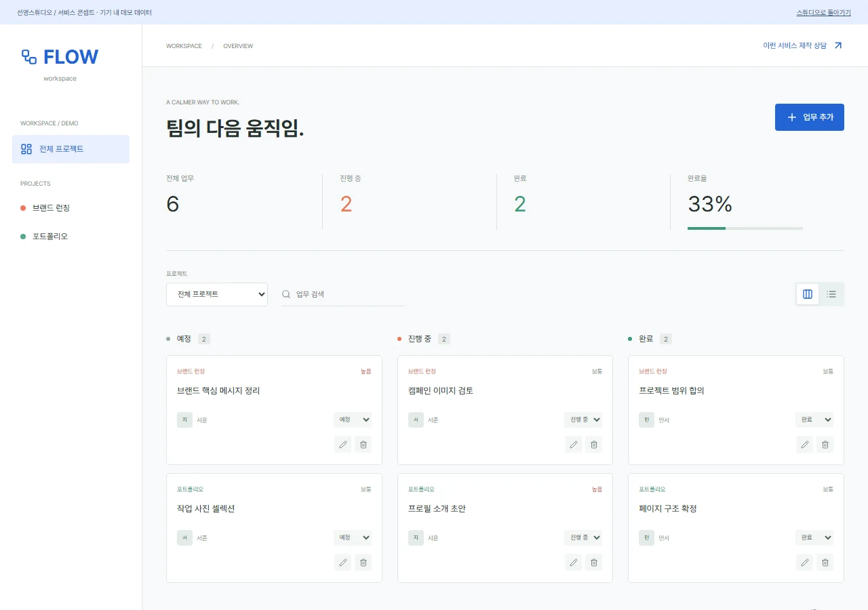Screen dimensions: 868x610
Task: Edit the 작업 사진 셀렉션 task
Action: click(x=343, y=563)
